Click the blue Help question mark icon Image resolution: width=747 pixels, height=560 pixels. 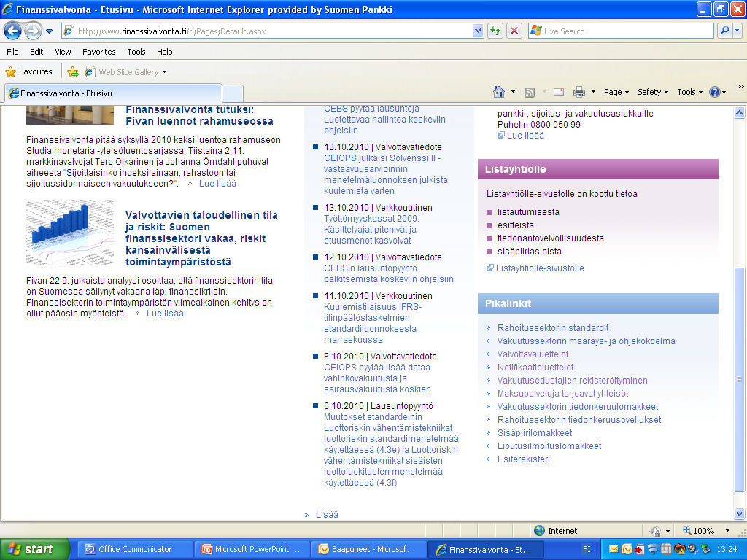click(715, 92)
